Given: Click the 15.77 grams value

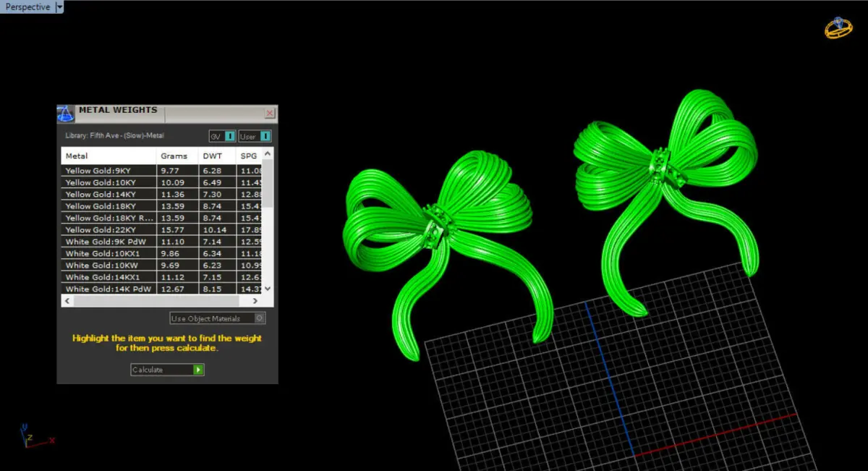Looking at the screenshot, I should pos(172,230).
